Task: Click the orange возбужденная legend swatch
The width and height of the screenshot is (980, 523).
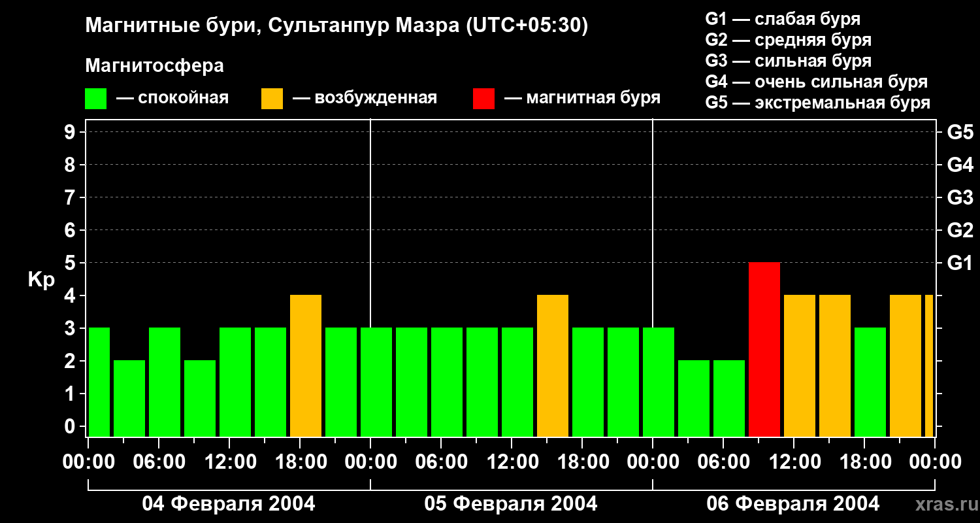Action: [272, 99]
